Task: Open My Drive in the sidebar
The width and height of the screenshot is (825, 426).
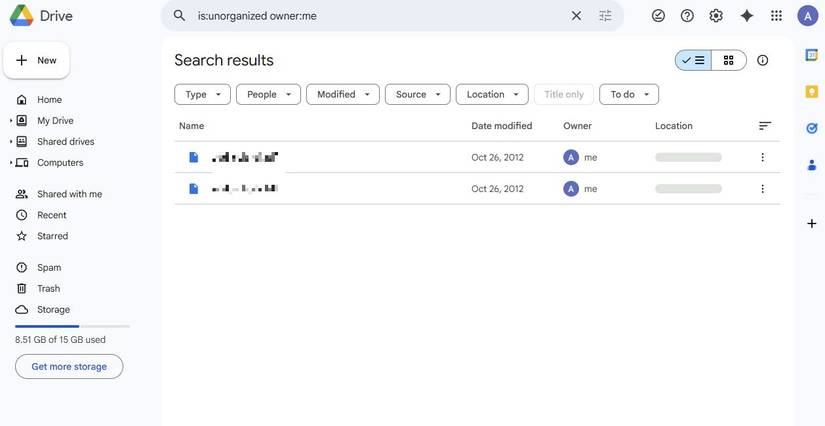Action: tap(55, 120)
